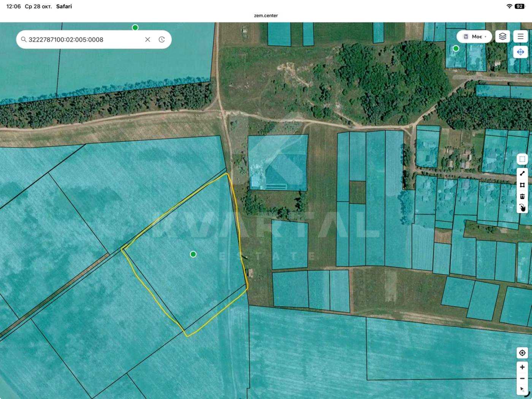The height and width of the screenshot is (399, 532).
Task: Click the blue crosshair navigation button
Action: pyautogui.click(x=521, y=52)
